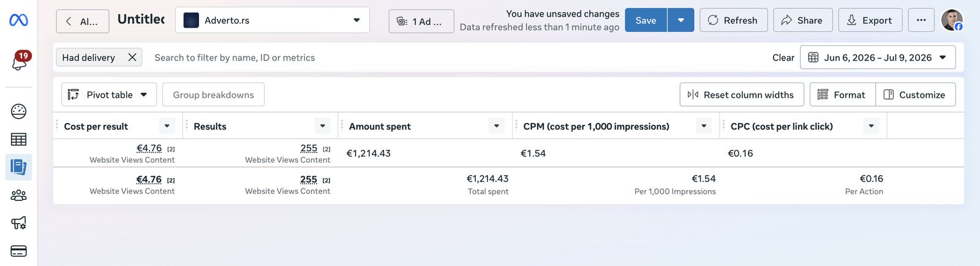The height and width of the screenshot is (266, 980).
Task: Click €1,214.43 amount in first data row
Action: [x=369, y=153]
